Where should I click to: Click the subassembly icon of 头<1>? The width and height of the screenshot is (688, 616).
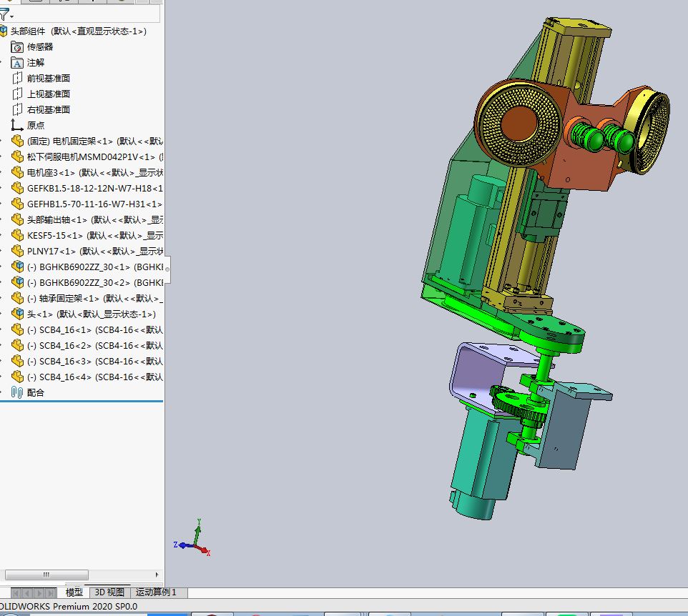pyautogui.click(x=18, y=314)
